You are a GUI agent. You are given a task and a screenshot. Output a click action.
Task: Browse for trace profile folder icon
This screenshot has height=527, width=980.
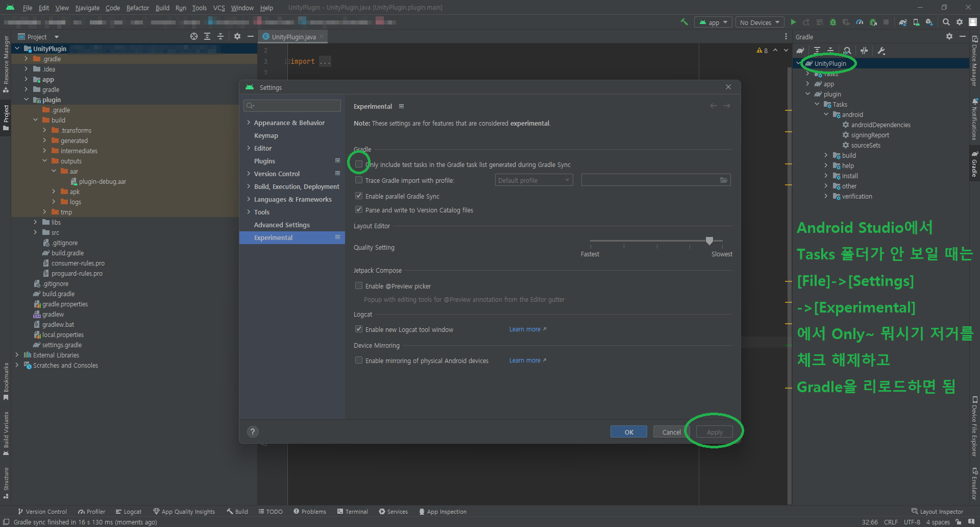[x=724, y=180]
